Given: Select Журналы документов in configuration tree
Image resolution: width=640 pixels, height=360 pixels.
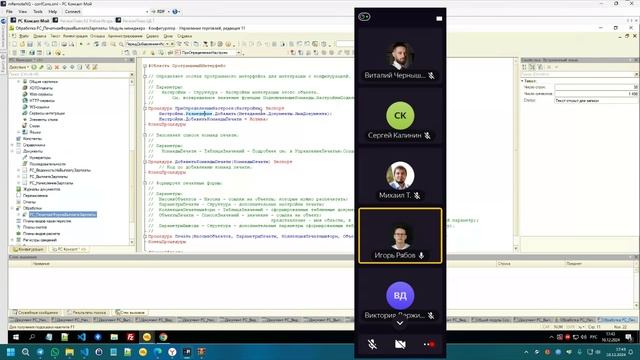Looking at the screenshot, I should point(41,189).
